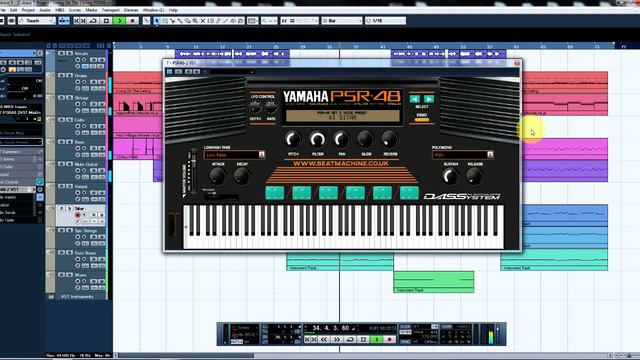The image size is (640, 360).
Task: Click the LFO DEPTH knob
Action: (x=255, y=108)
